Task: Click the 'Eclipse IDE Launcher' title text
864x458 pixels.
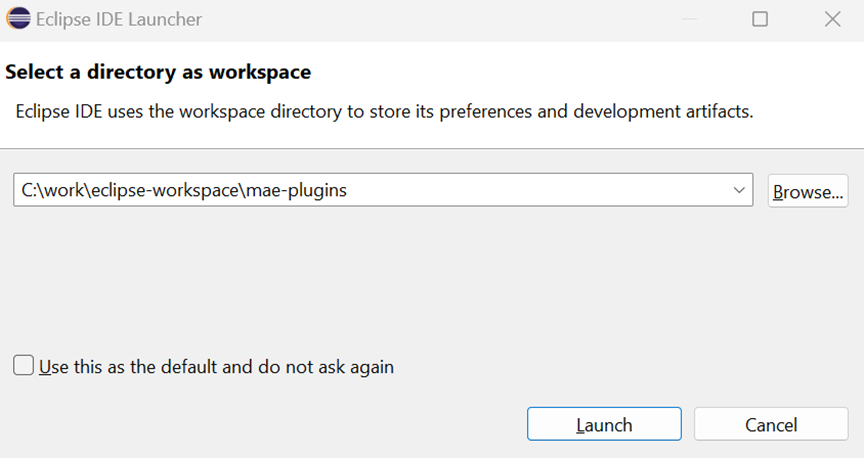Action: [x=119, y=19]
